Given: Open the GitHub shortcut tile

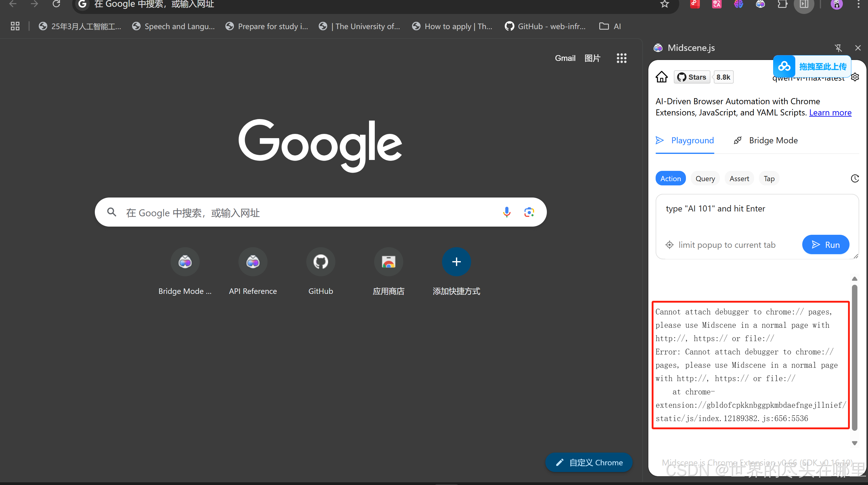Looking at the screenshot, I should click(321, 262).
